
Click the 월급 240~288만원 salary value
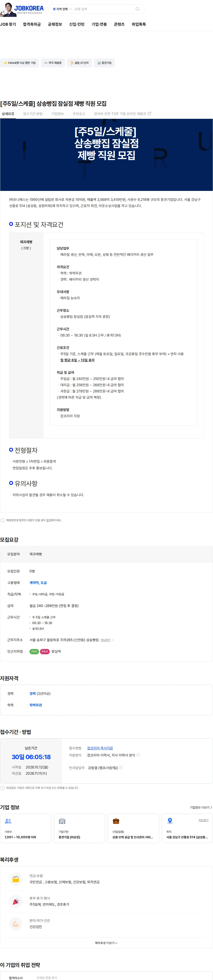tap(54, 606)
